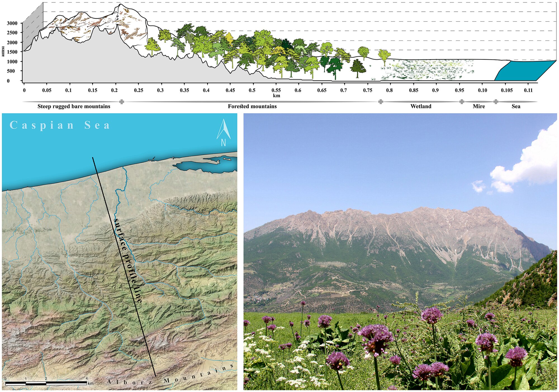
Task: Click the marker between bare and forested mountains
Action: tap(122, 102)
